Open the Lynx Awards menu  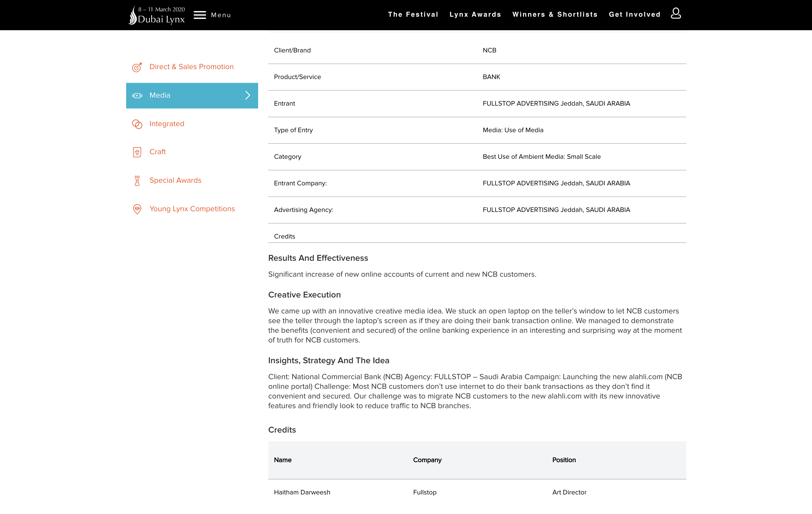click(x=475, y=14)
